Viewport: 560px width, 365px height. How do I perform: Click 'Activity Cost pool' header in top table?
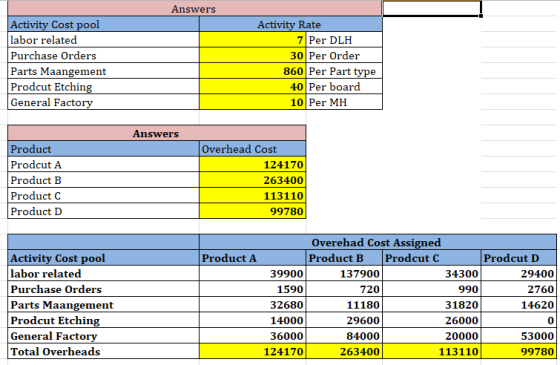103,24
